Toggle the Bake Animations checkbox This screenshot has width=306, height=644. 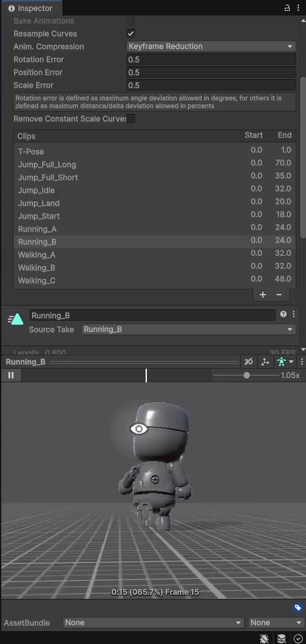[131, 21]
